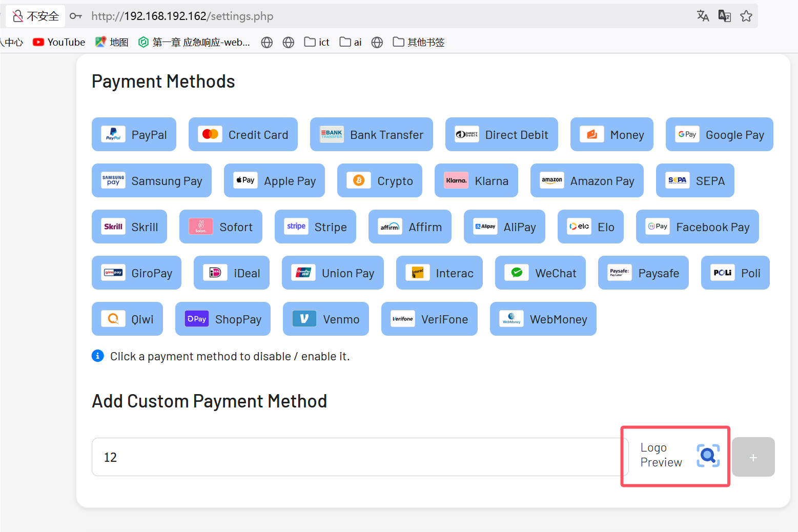
Task: Click the Logo Preview label
Action: [661, 455]
